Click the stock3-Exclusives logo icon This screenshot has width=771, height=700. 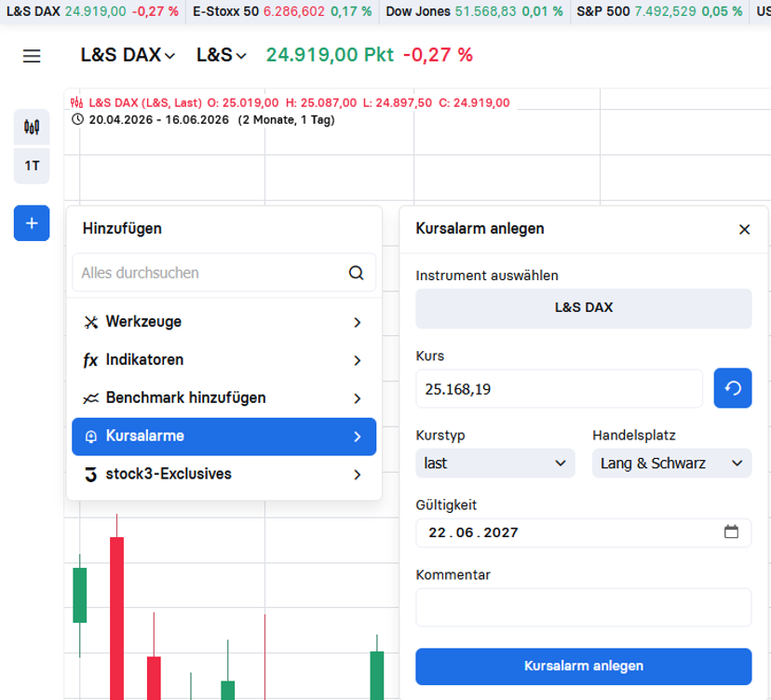pos(91,475)
